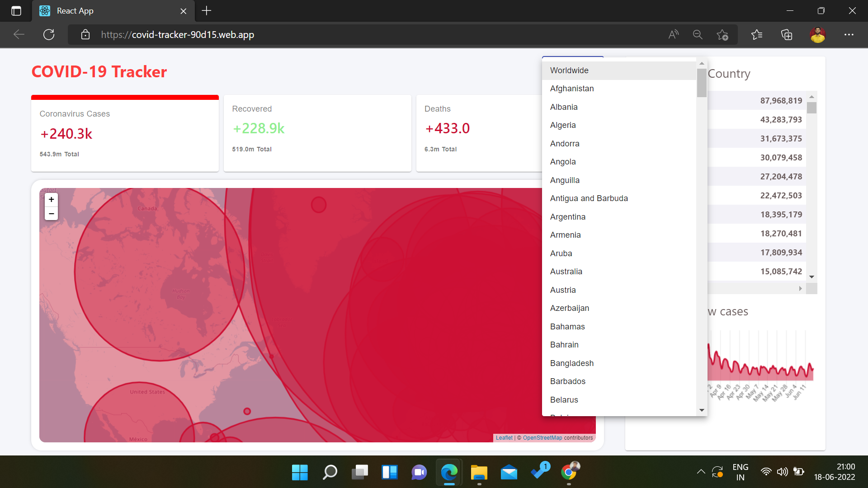The height and width of the screenshot is (488, 868).
Task: Select Aruba option
Action: 619,253
